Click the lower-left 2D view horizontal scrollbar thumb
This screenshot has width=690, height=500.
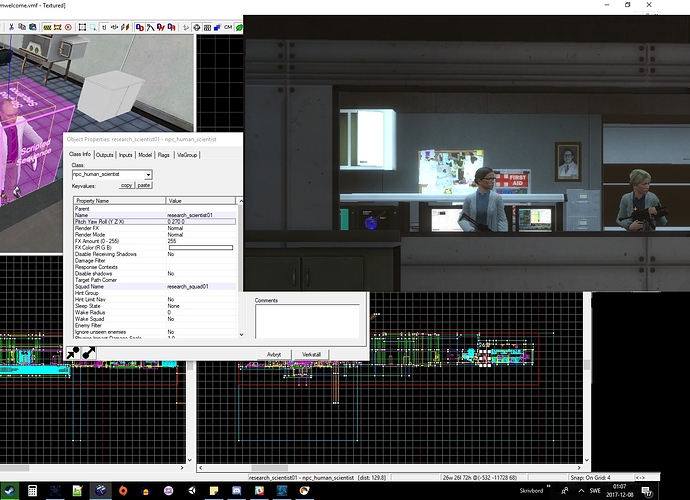[x=15, y=468]
